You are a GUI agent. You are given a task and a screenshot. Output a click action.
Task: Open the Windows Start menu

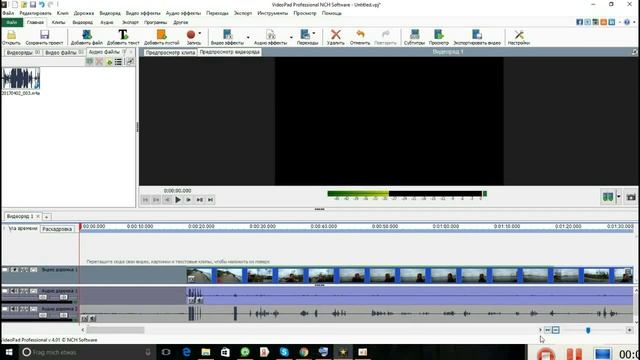point(8,352)
